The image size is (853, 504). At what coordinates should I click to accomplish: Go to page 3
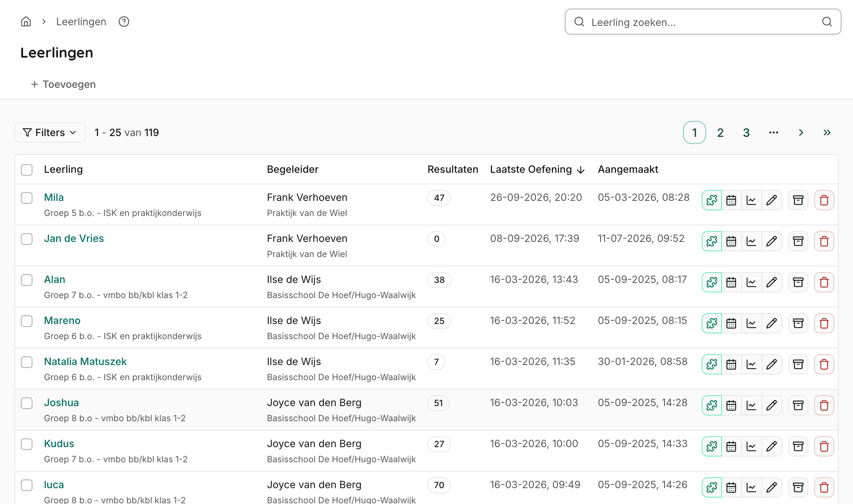point(746,132)
